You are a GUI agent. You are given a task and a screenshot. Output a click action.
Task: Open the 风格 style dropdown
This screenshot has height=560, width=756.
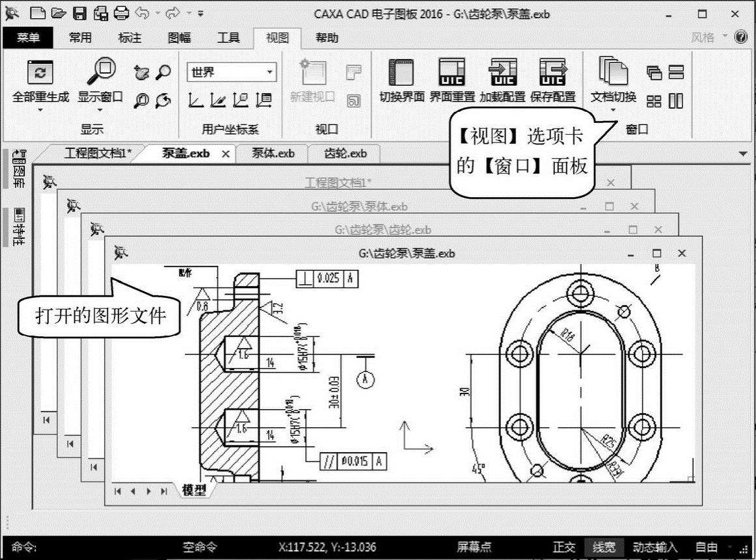pyautogui.click(x=709, y=38)
